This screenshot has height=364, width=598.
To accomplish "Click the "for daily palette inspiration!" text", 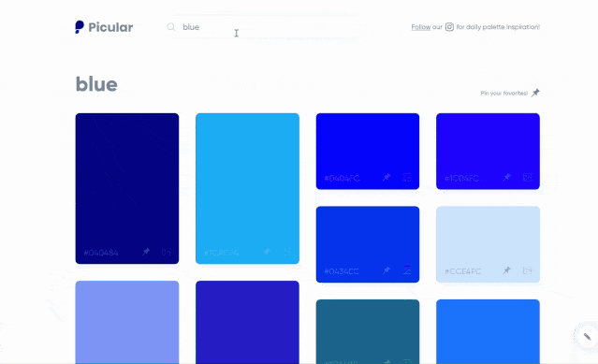I will pyautogui.click(x=498, y=27).
